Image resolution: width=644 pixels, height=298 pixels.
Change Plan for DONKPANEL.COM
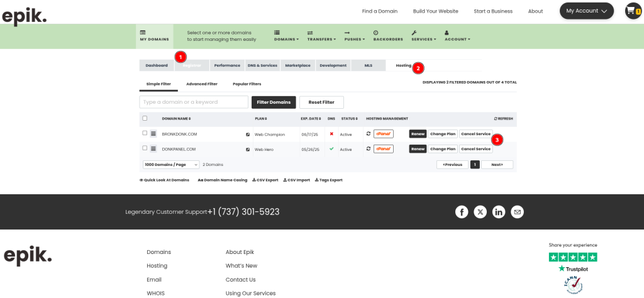[x=443, y=149]
